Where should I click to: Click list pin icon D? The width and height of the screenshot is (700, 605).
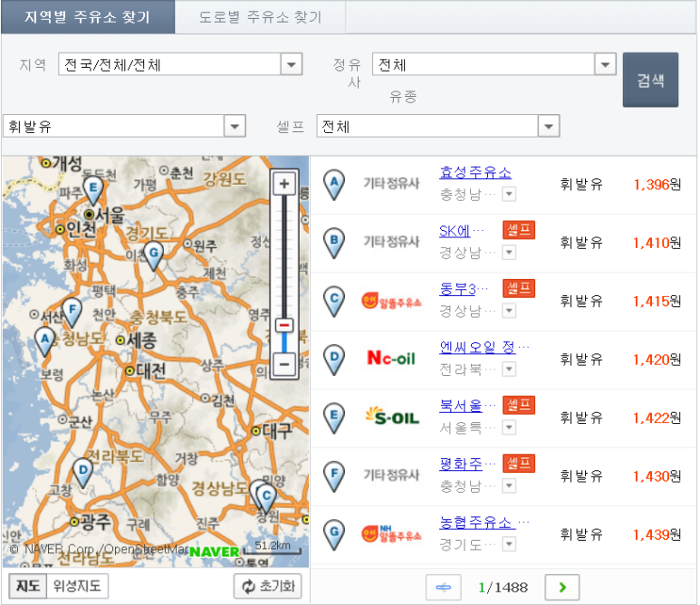click(x=334, y=360)
